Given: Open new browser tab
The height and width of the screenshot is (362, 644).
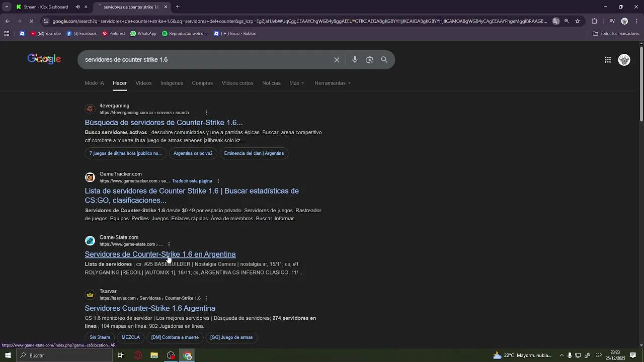Looking at the screenshot, I should tap(178, 7).
